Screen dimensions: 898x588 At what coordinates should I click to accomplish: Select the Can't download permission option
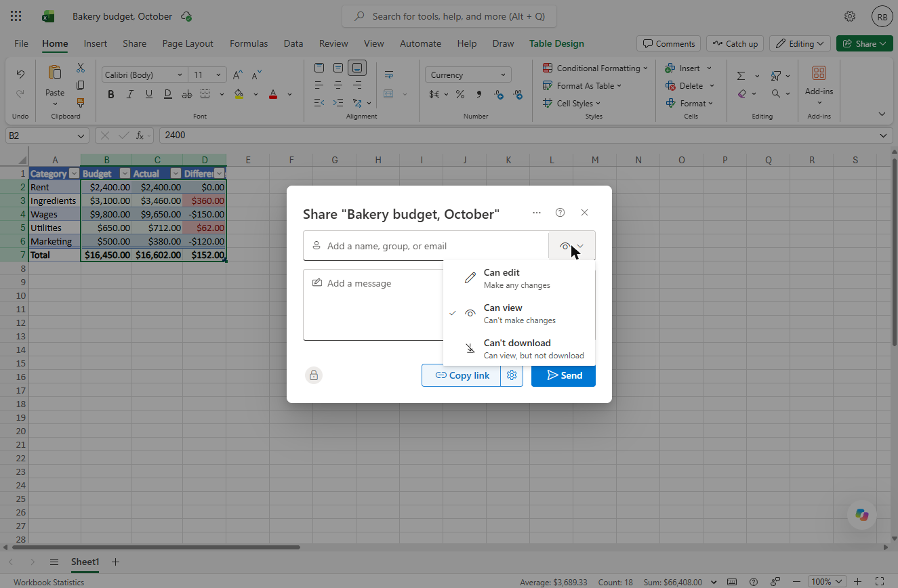pos(519,349)
